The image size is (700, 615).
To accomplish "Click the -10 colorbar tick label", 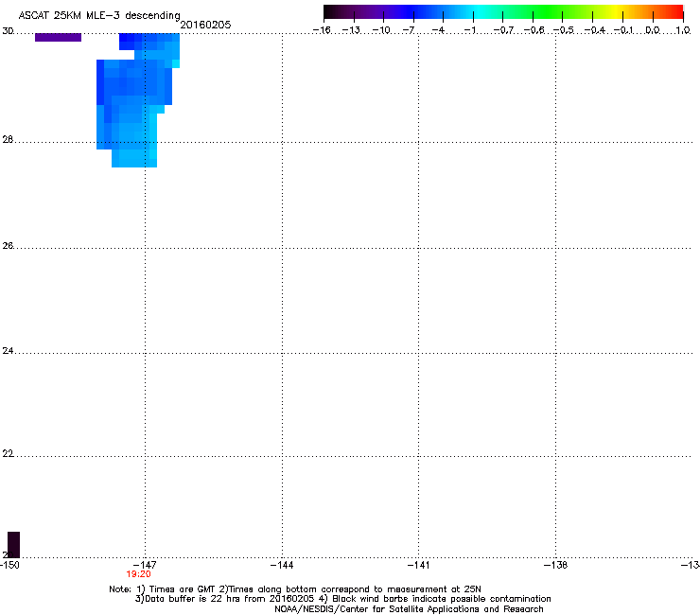I will 381,30.
